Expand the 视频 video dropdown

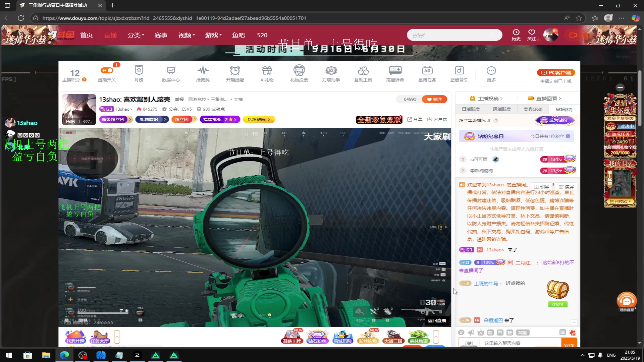pos(186,35)
